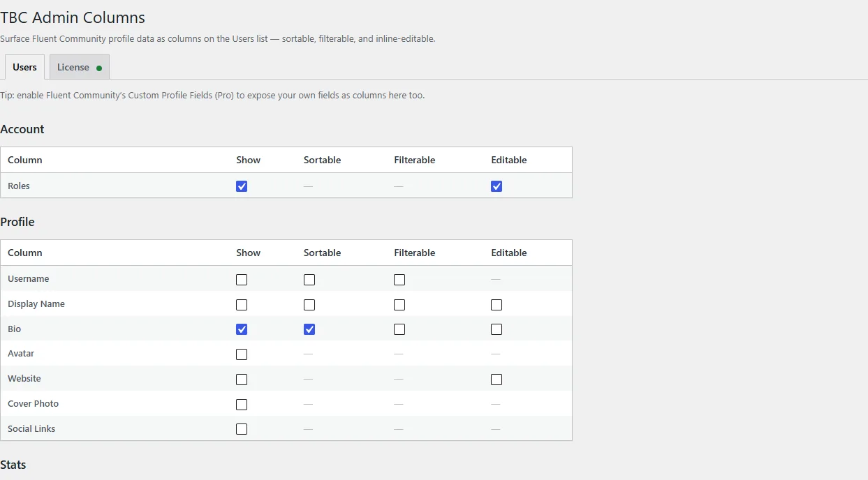Click the Show header in the Account table
This screenshot has height=480, width=868.
(x=248, y=160)
